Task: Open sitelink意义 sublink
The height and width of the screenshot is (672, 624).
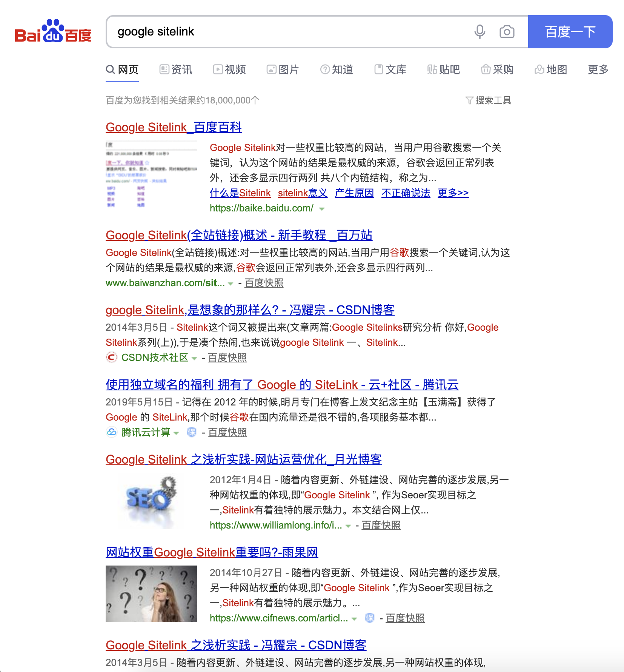Action: point(303,193)
